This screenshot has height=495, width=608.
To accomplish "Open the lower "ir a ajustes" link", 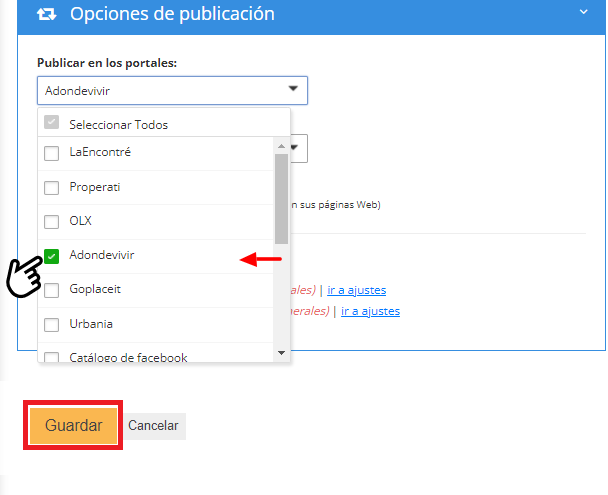I will [370, 311].
